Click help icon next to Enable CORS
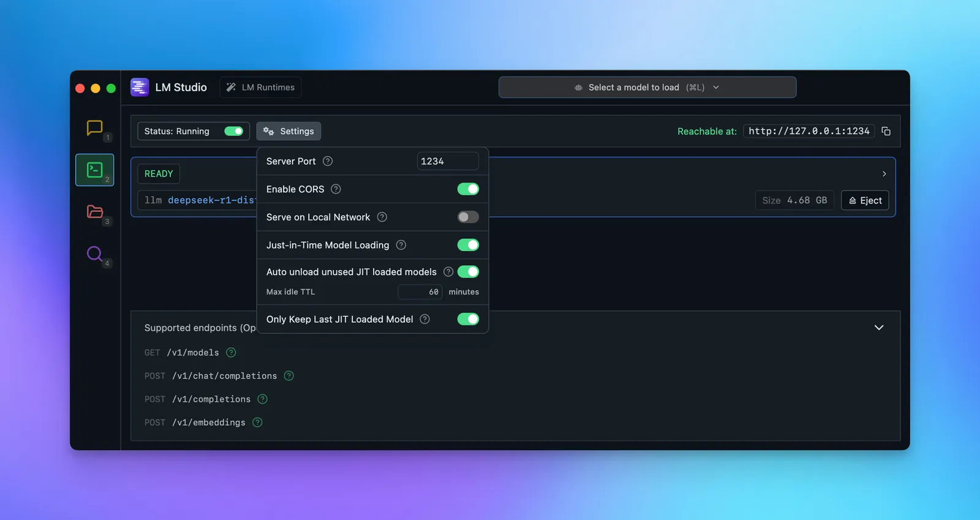 click(x=336, y=189)
